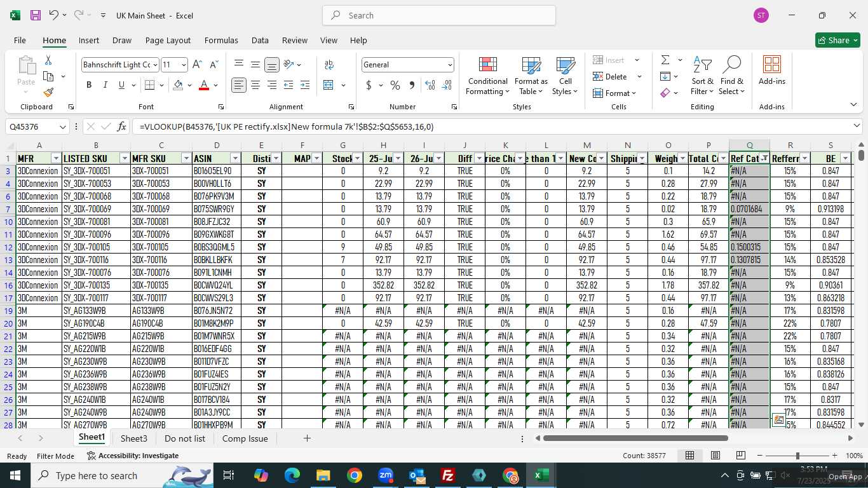Click the AutoSum sigma icon
Image resolution: width=868 pixels, height=488 pixels.
click(665, 60)
